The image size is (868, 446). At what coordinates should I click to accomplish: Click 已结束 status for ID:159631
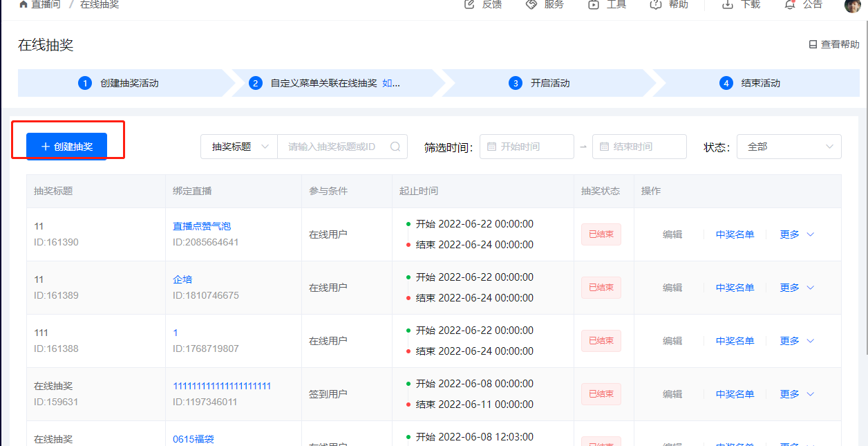(601, 394)
